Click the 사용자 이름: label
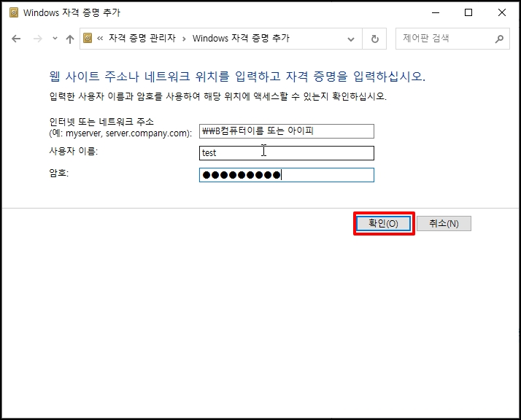The width and height of the screenshot is (521, 420). [x=74, y=151]
